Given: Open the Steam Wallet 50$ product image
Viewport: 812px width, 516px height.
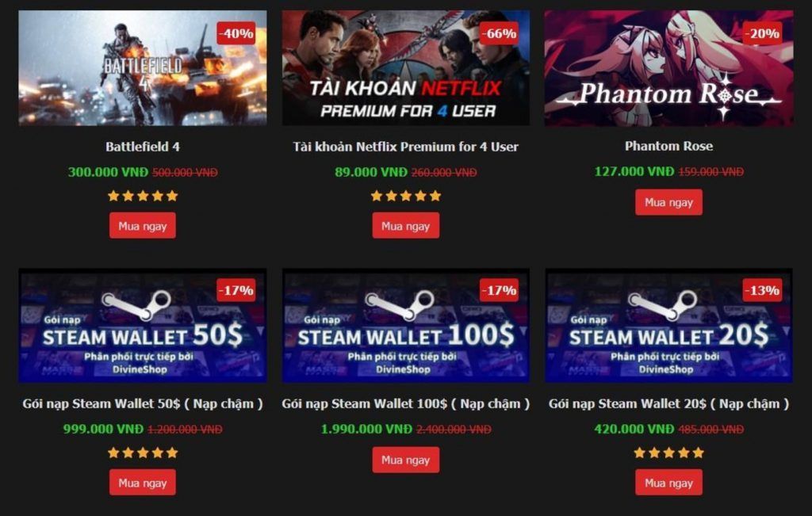Looking at the screenshot, I should pyautogui.click(x=143, y=326).
